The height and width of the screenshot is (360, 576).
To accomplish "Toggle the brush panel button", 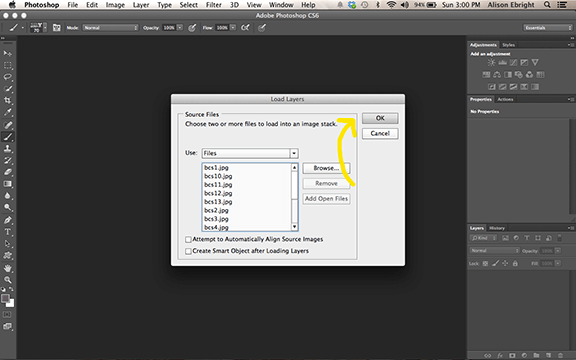I will pyautogui.click(x=57, y=28).
